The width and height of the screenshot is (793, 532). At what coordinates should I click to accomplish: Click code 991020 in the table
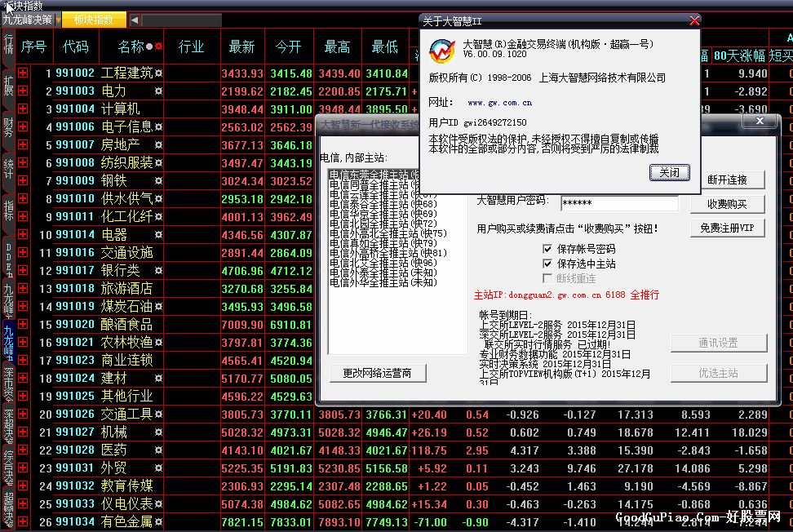(75, 324)
